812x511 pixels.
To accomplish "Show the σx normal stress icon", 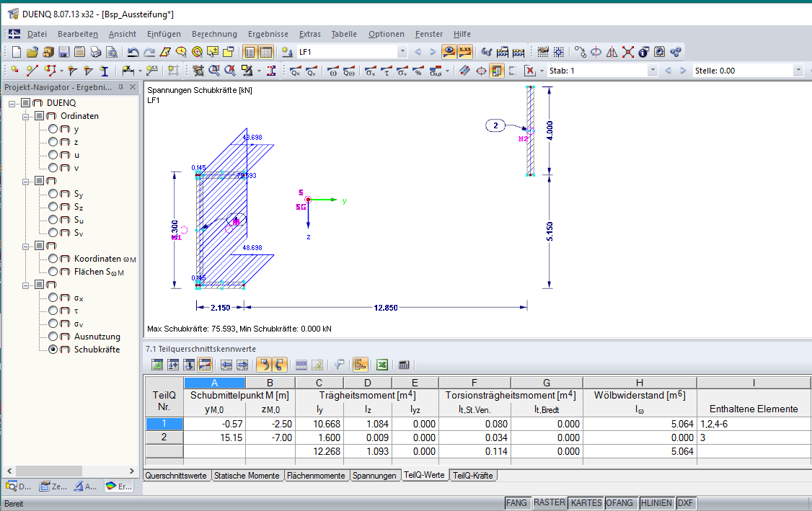I will pos(370,71).
